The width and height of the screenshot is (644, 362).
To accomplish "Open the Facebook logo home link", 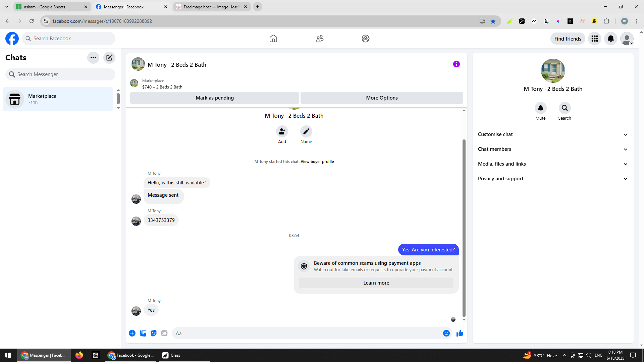I will [x=12, y=39].
